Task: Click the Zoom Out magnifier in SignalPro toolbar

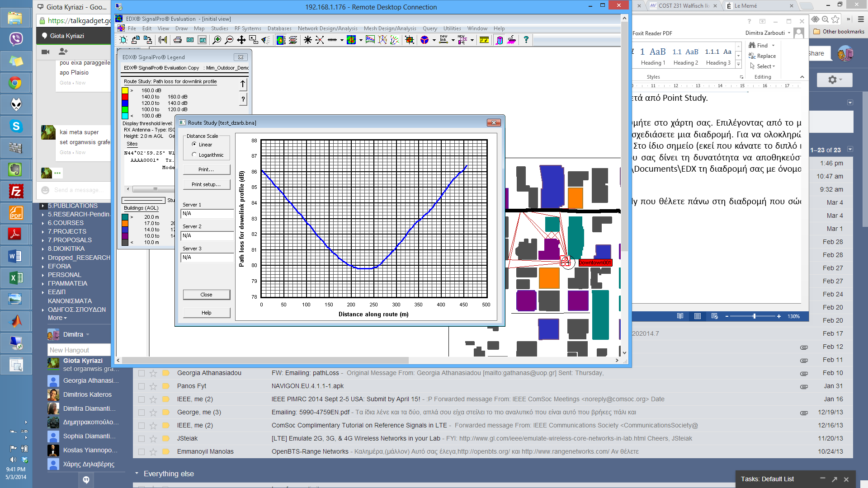Action: click(x=229, y=40)
